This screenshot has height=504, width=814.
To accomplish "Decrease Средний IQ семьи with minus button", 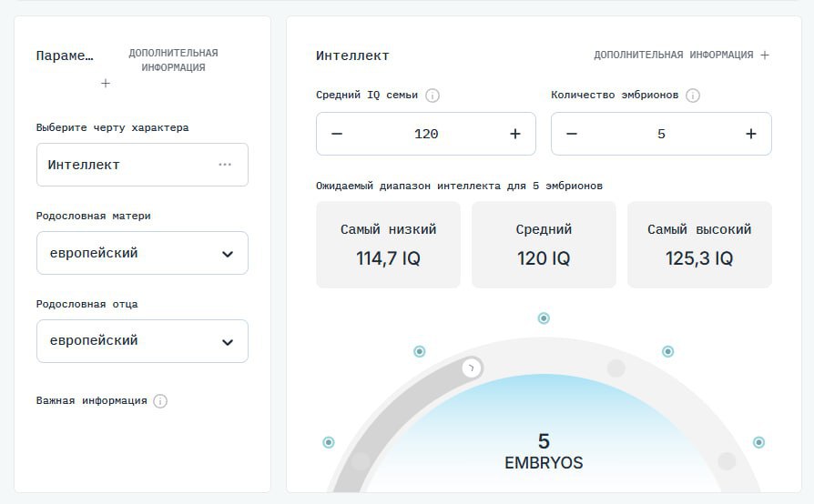I will tap(337, 134).
